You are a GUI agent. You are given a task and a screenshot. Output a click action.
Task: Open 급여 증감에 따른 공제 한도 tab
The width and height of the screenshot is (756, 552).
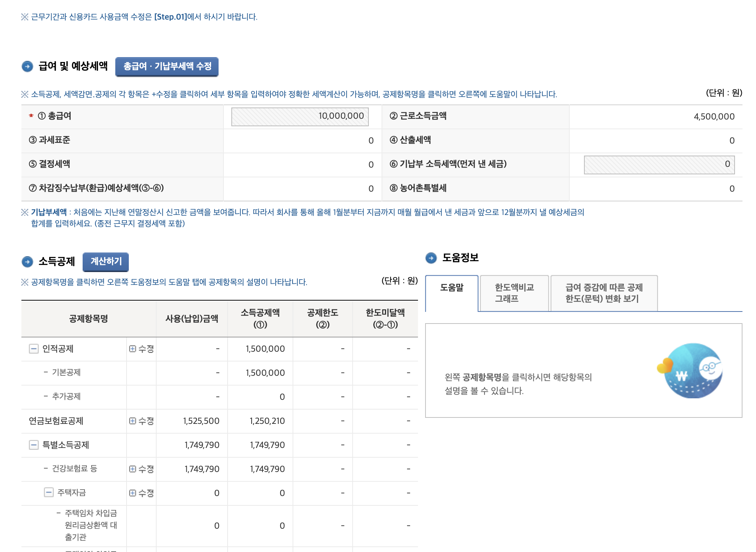(x=604, y=293)
